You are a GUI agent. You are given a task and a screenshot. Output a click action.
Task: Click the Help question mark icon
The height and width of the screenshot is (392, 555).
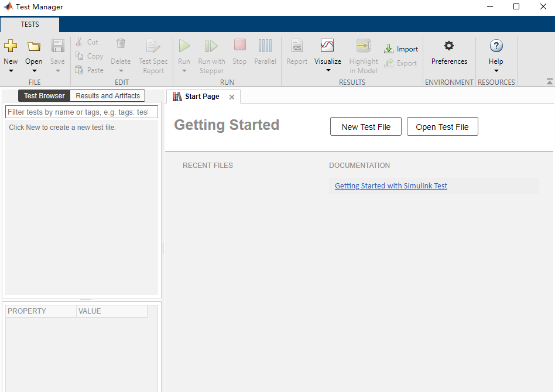[x=496, y=46]
